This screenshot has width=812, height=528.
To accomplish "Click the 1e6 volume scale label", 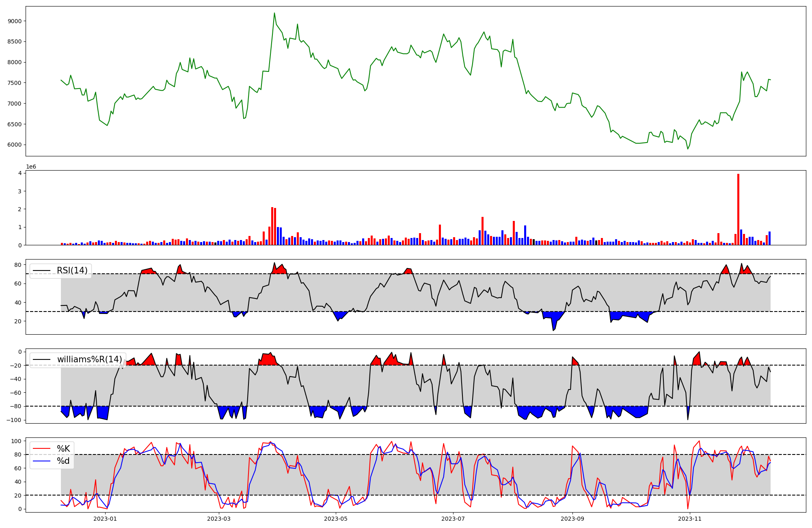I will [x=31, y=167].
